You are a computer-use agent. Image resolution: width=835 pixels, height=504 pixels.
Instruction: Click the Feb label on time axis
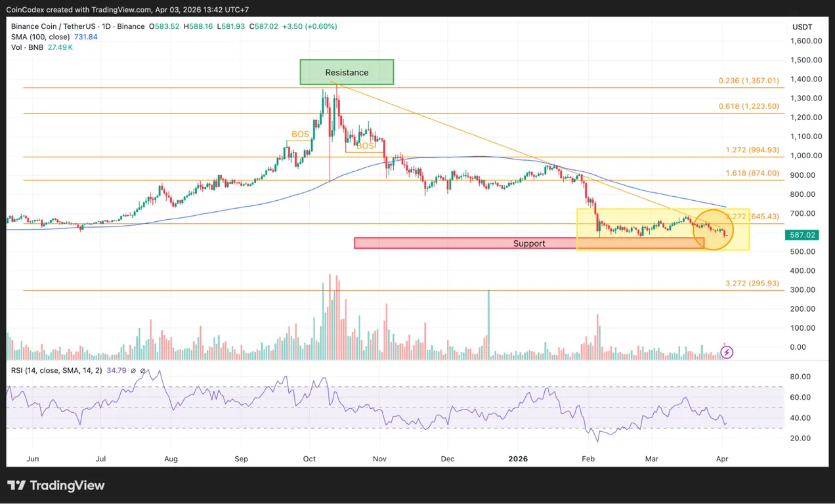tap(588, 459)
